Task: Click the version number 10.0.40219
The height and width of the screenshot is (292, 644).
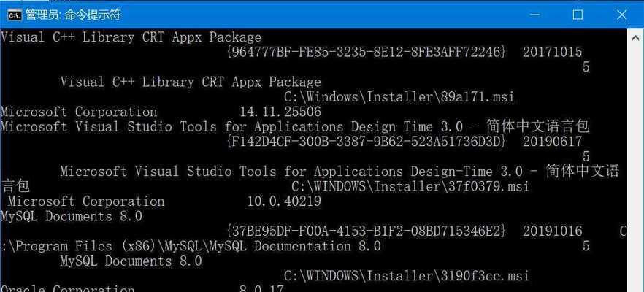Action: click(284, 201)
